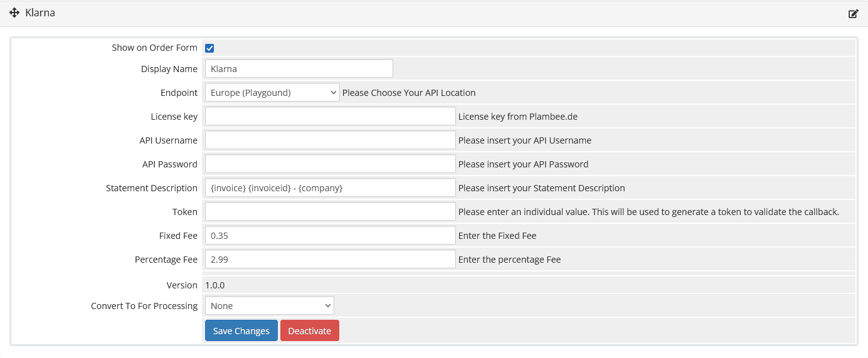Click the empty Token input field
The image size is (868, 358).
click(330, 212)
